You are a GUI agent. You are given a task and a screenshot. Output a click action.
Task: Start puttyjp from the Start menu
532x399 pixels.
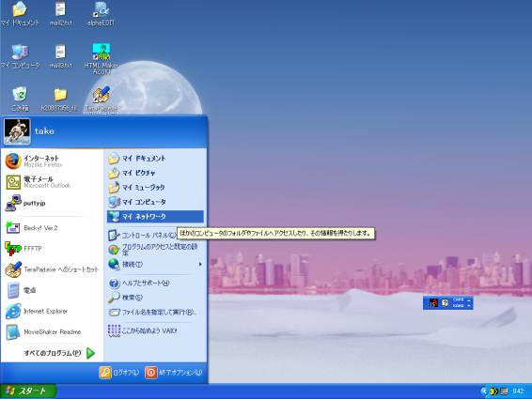tap(52, 203)
